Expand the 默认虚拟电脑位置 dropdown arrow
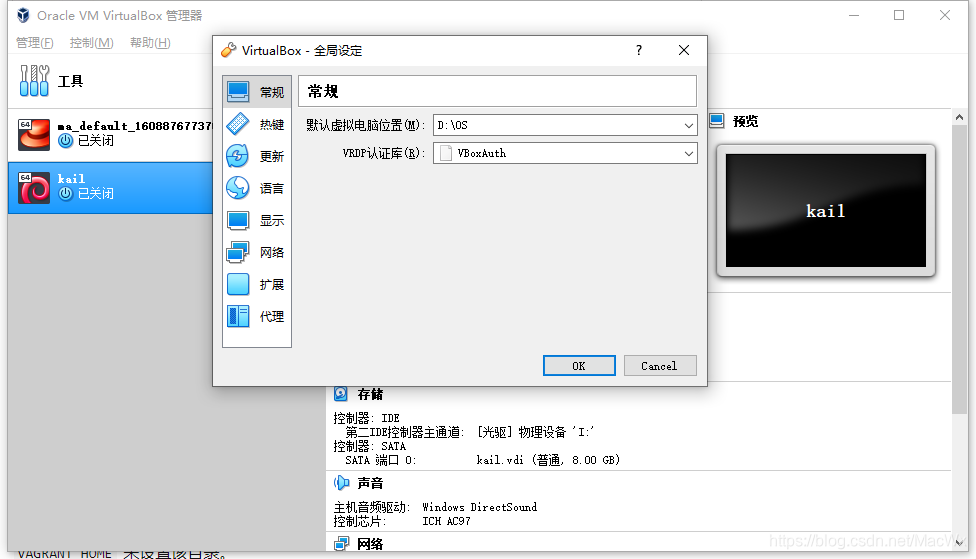The width and height of the screenshot is (976, 559). coord(688,125)
